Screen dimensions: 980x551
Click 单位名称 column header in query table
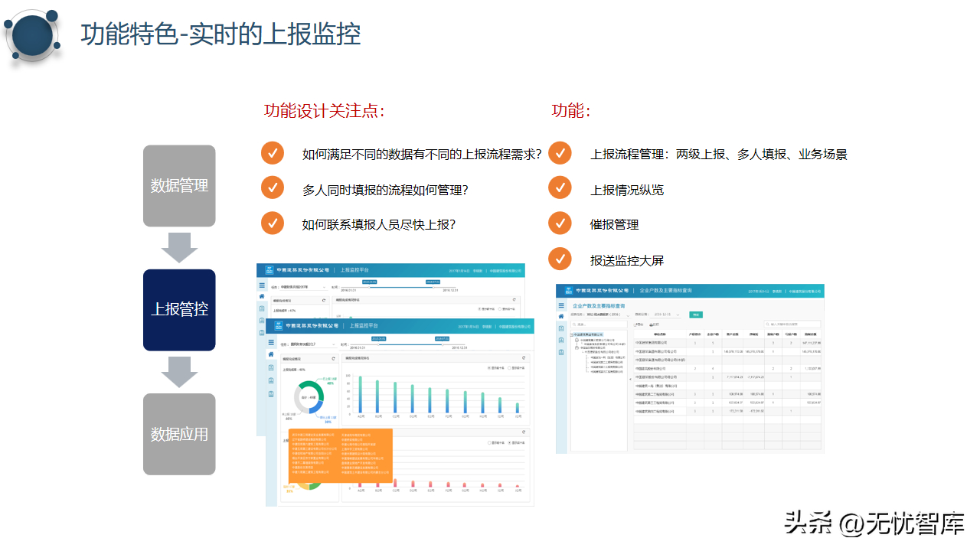(660, 334)
